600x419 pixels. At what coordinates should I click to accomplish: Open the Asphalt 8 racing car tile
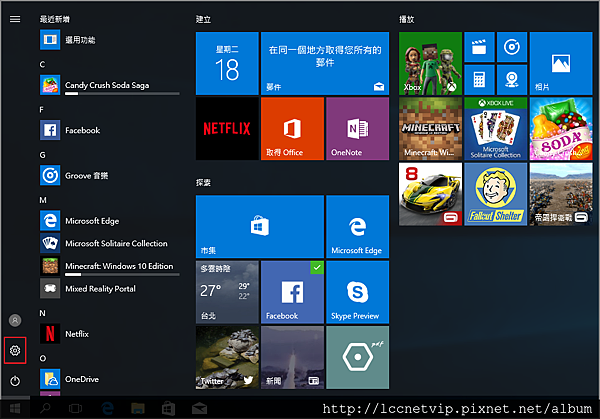click(430, 194)
